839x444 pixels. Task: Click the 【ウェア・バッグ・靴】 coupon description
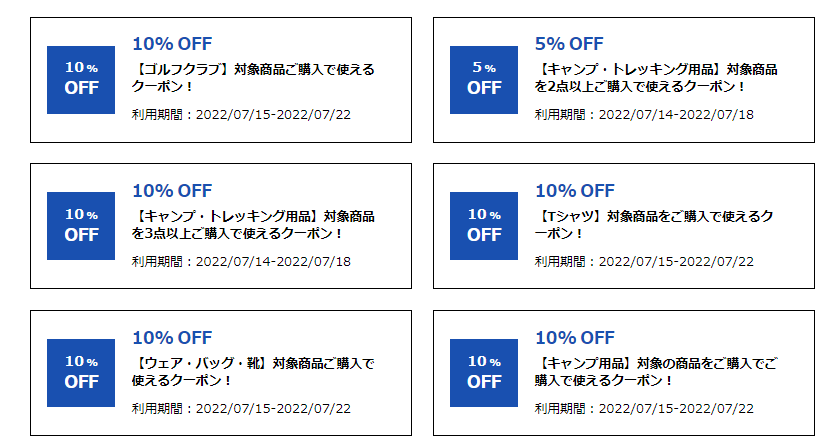[254, 372]
